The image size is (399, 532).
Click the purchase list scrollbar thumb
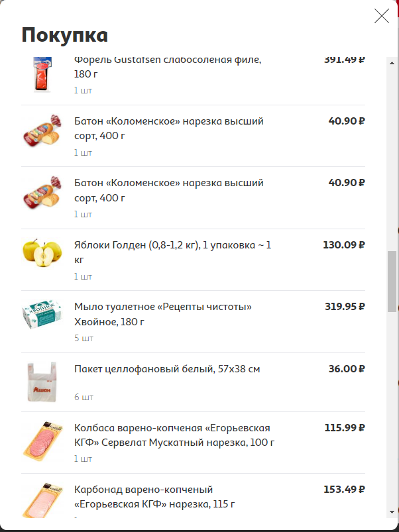click(392, 282)
